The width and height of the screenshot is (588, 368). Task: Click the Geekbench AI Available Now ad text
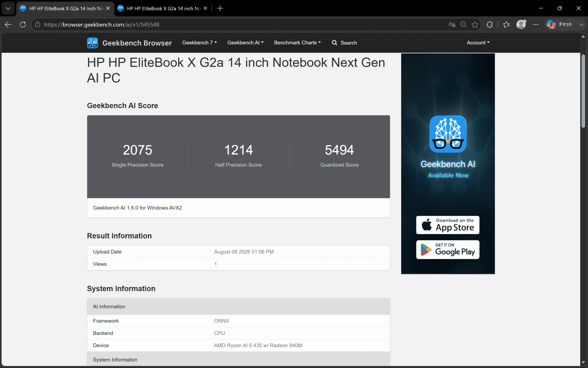point(448,170)
